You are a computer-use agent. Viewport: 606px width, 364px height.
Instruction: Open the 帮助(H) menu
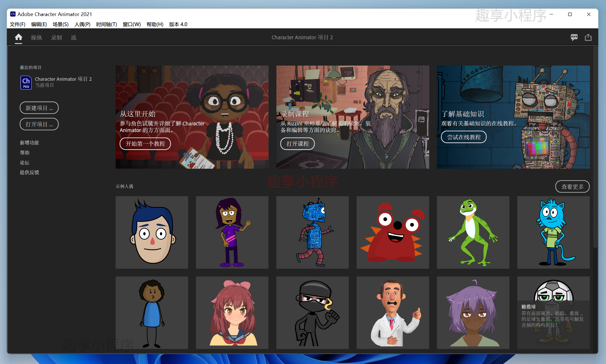click(x=155, y=24)
